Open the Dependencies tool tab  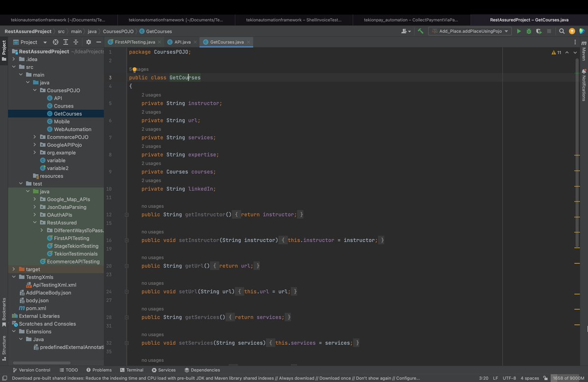tap(202, 370)
